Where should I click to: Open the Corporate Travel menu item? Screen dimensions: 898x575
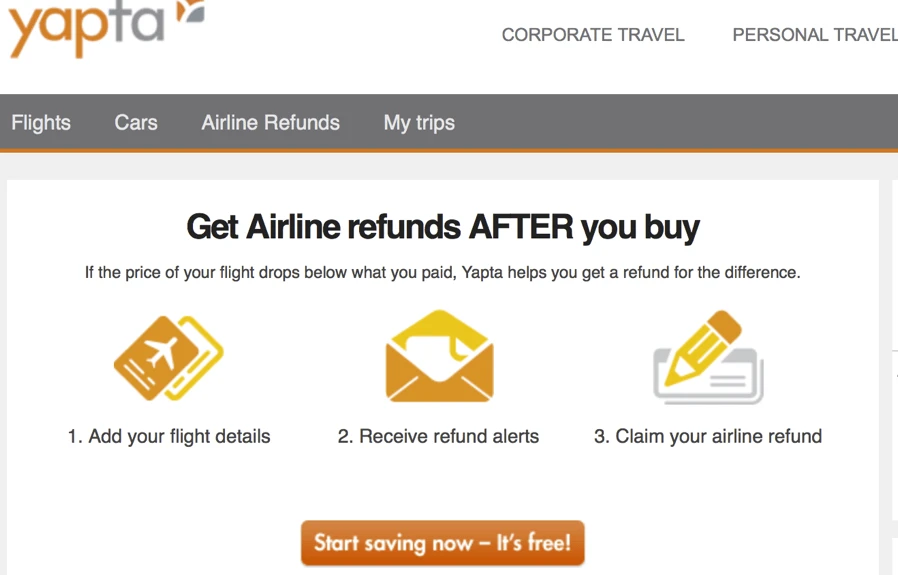593,35
